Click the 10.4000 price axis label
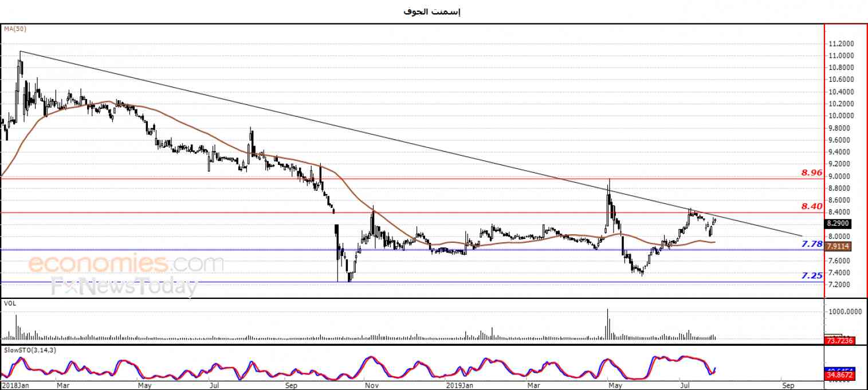This screenshot has width=868, height=390. pos(840,92)
